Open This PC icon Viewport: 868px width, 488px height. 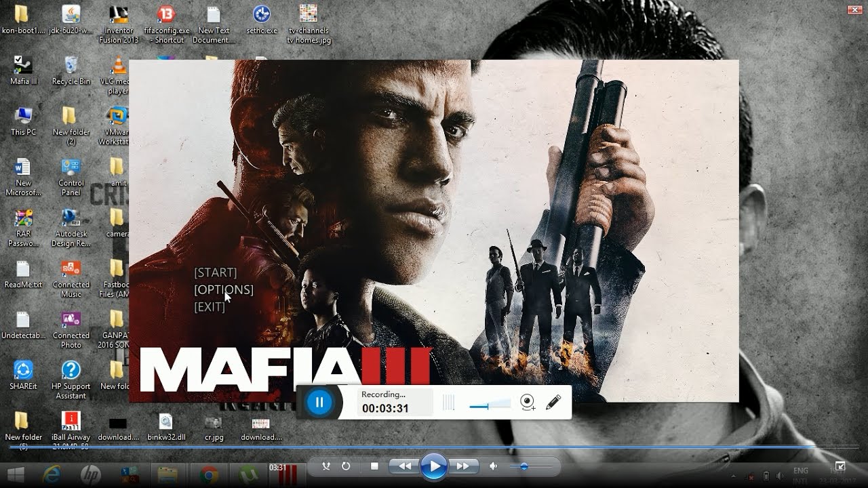coord(23,121)
